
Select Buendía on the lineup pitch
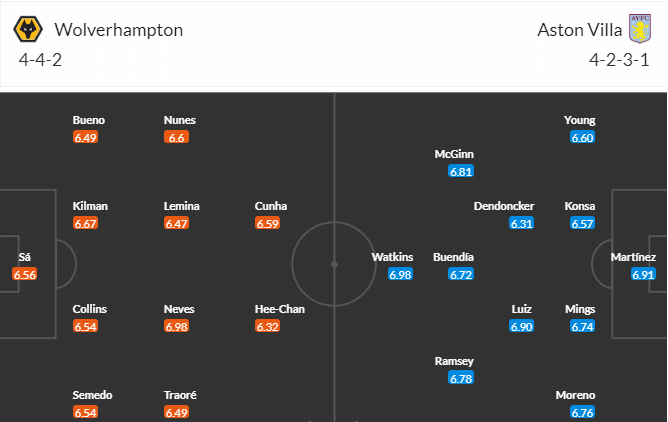454,257
